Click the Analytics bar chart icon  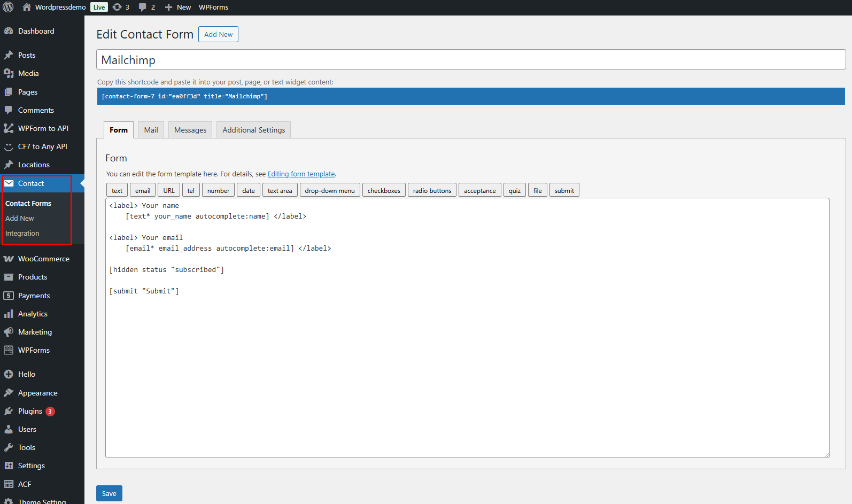click(9, 314)
